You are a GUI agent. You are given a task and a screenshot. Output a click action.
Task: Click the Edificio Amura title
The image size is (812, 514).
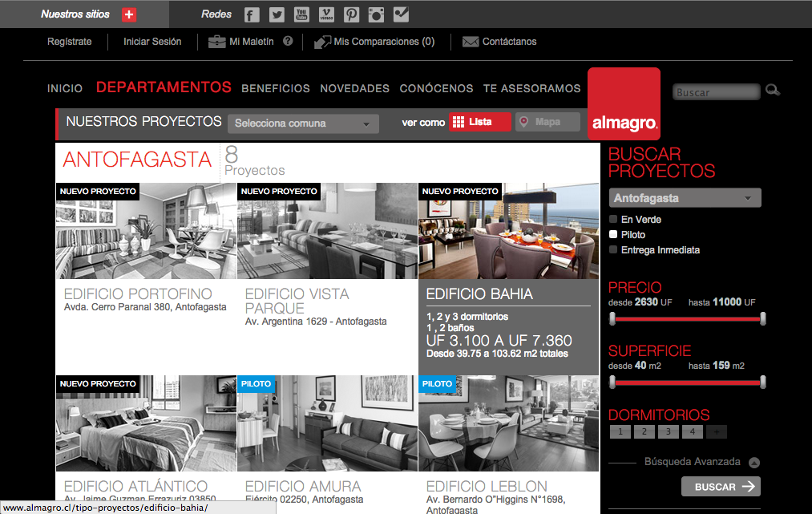(x=303, y=487)
